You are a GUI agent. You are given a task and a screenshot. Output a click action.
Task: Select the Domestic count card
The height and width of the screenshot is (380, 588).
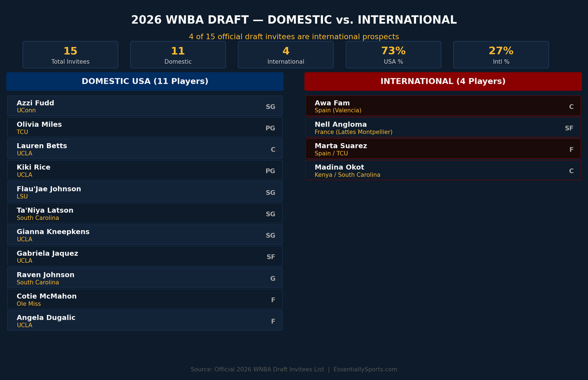178,54
